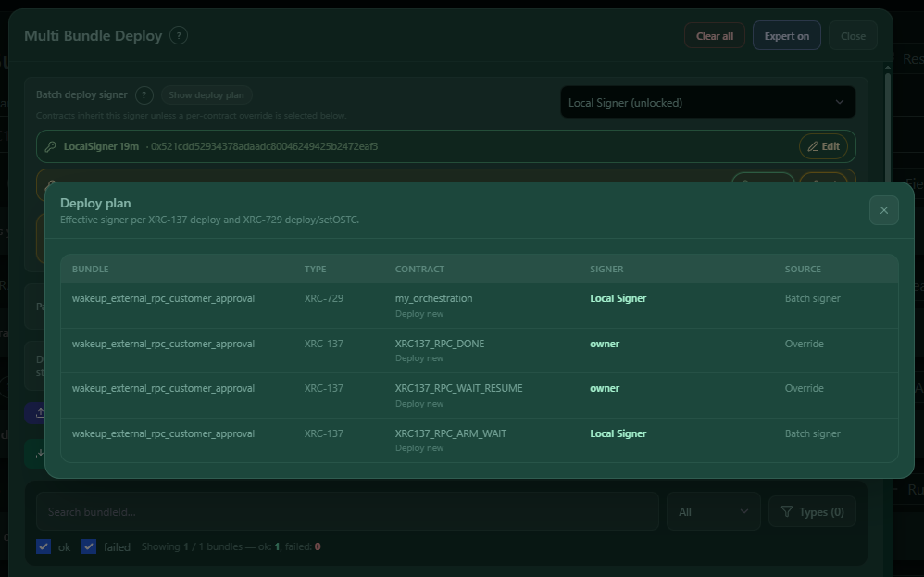Click the bundle count summary text
Screen dimensions: 924x577
(x=231, y=546)
